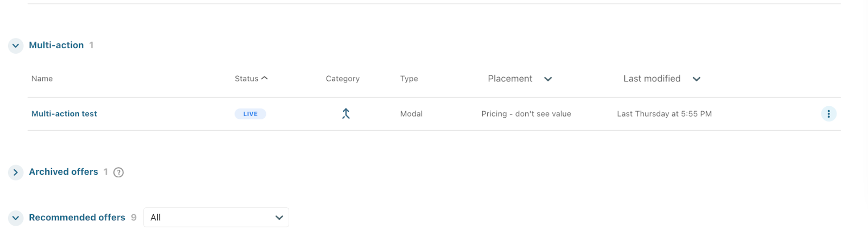Sort by the Name column header
Viewport: 868px width, 243px height.
pos(42,79)
